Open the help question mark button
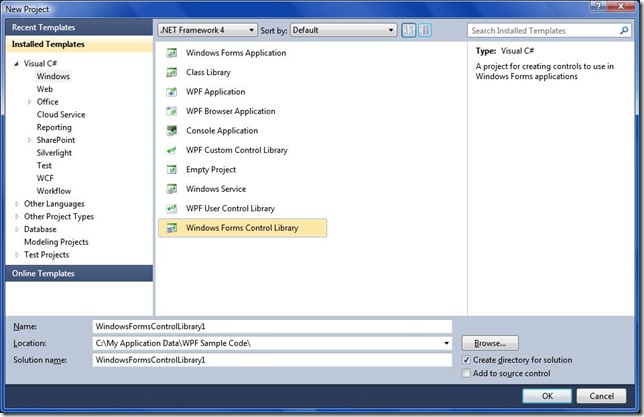 (598, 6)
